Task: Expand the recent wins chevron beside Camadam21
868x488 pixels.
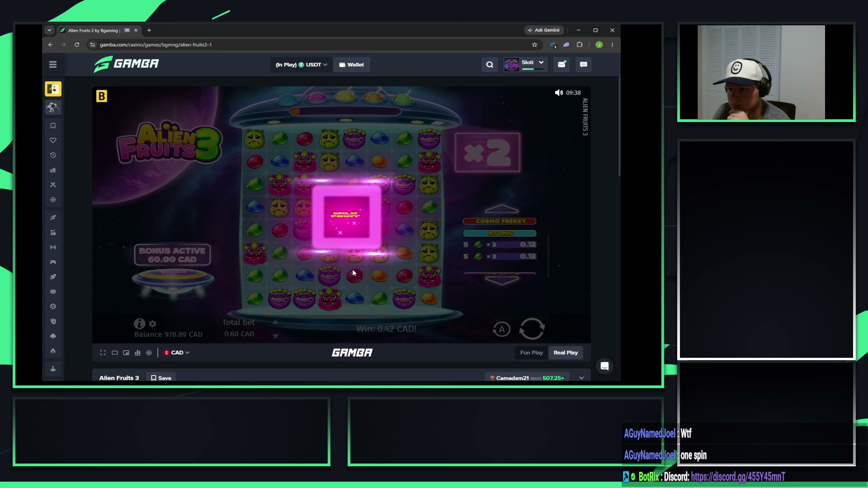Action: pos(581,378)
